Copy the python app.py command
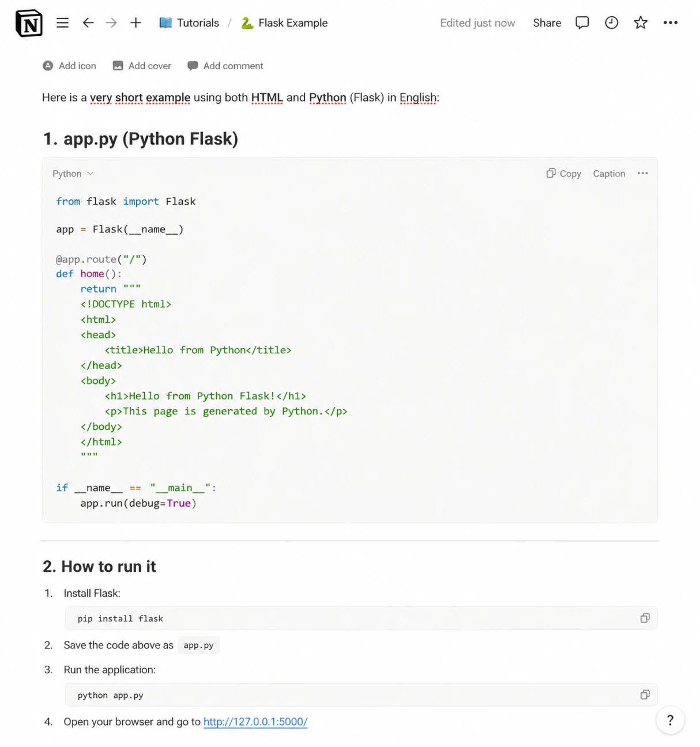The height and width of the screenshot is (747, 700). coord(645,695)
